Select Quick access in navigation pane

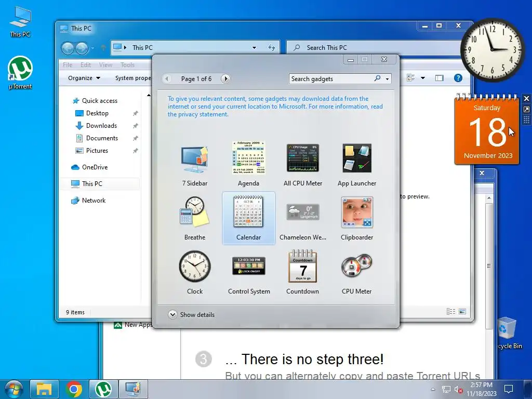click(99, 101)
